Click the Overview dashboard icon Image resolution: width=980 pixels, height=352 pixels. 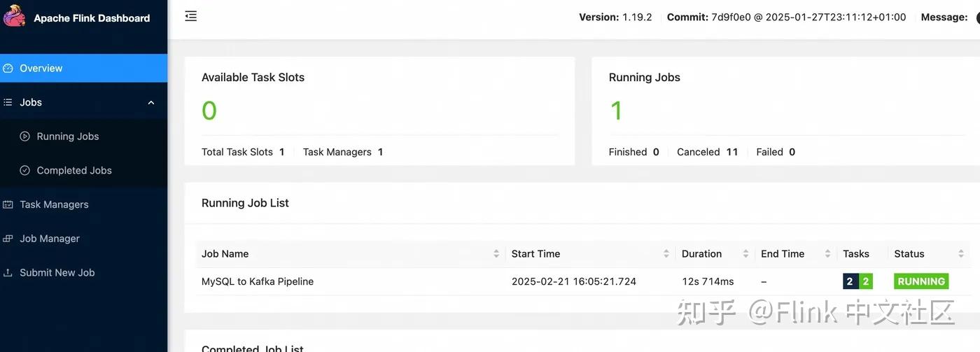pyautogui.click(x=8, y=69)
